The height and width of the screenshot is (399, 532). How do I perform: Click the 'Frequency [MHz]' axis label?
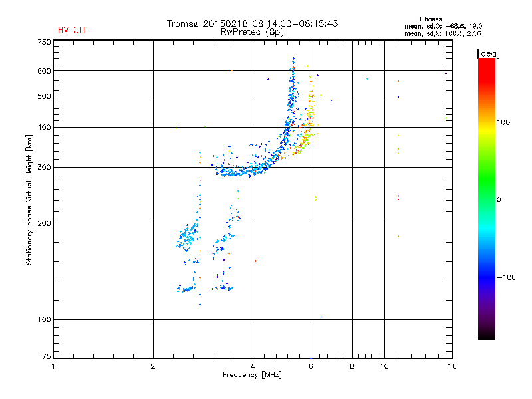tap(252, 375)
